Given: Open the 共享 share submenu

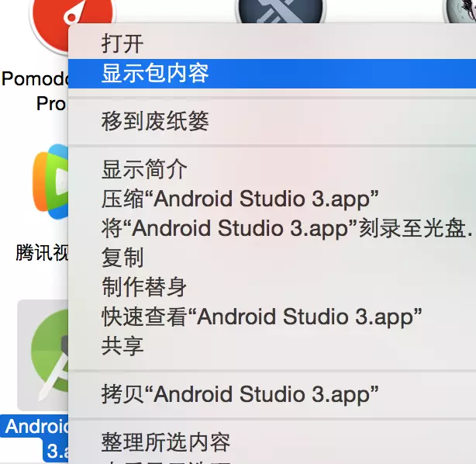Looking at the screenshot, I should point(272,346).
